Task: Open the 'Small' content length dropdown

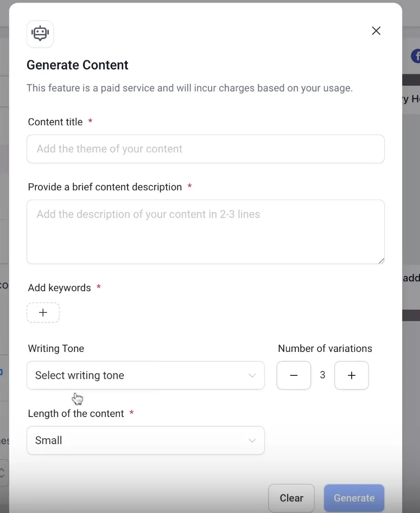Action: point(145,440)
